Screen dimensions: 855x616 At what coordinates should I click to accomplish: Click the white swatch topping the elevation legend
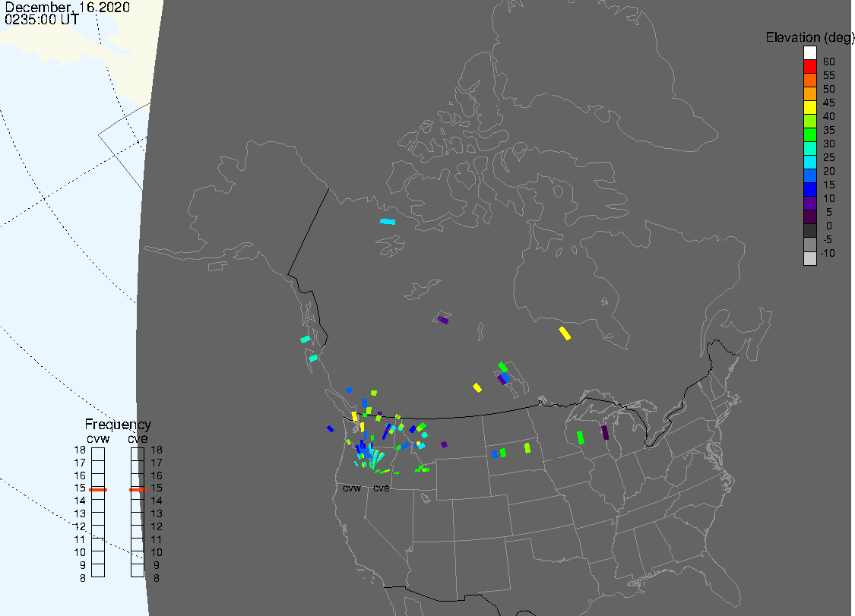tap(809, 52)
